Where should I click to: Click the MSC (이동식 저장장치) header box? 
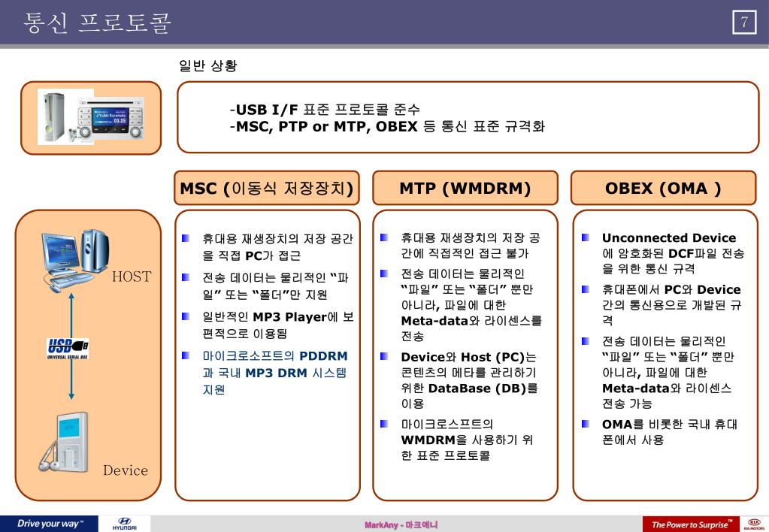[x=267, y=188]
